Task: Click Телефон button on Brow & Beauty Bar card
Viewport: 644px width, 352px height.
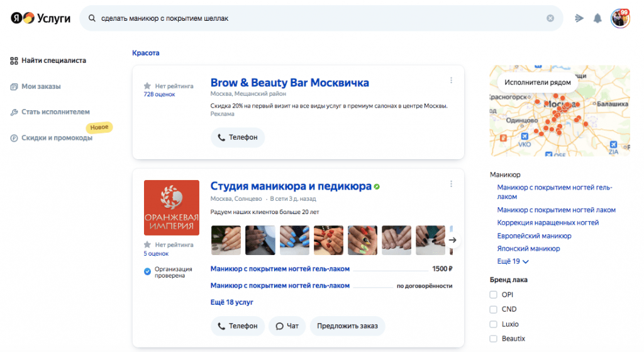Action: pos(238,137)
